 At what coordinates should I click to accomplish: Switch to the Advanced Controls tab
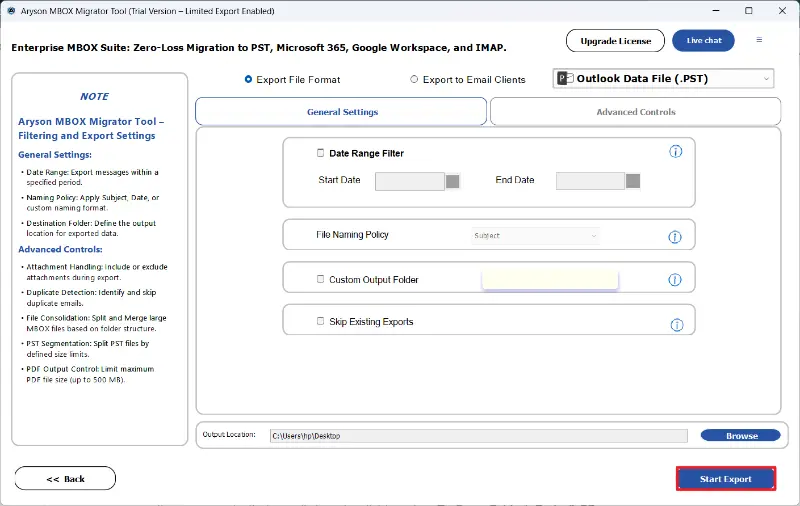pos(635,112)
